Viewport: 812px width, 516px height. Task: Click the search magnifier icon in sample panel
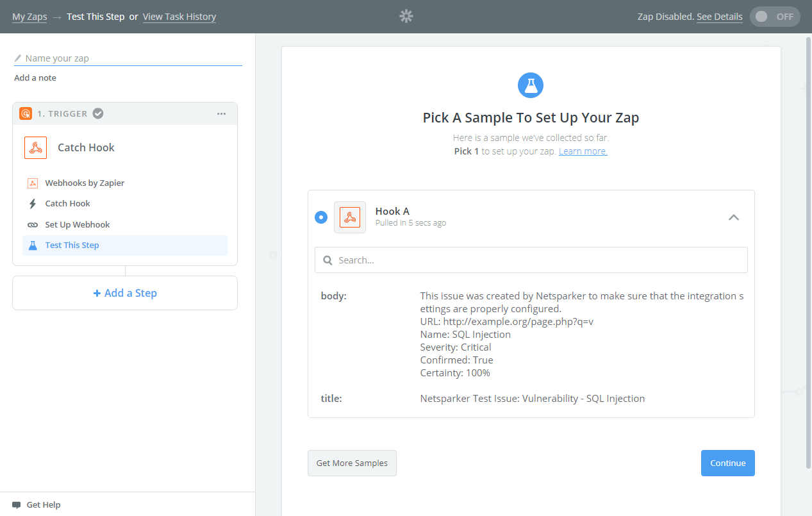coord(327,260)
